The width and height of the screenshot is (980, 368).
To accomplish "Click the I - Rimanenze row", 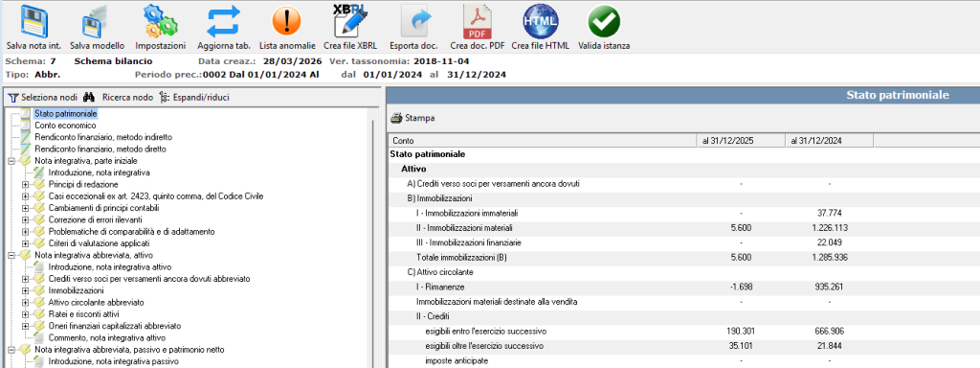I will 683,287.
